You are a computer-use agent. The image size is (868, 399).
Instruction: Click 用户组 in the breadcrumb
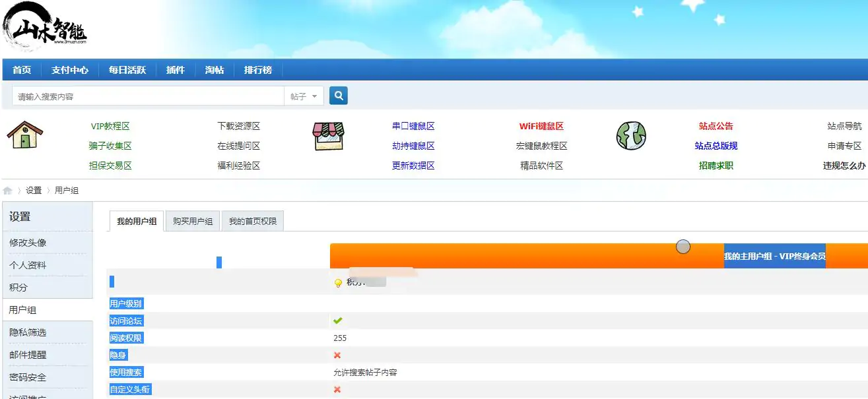(x=67, y=190)
